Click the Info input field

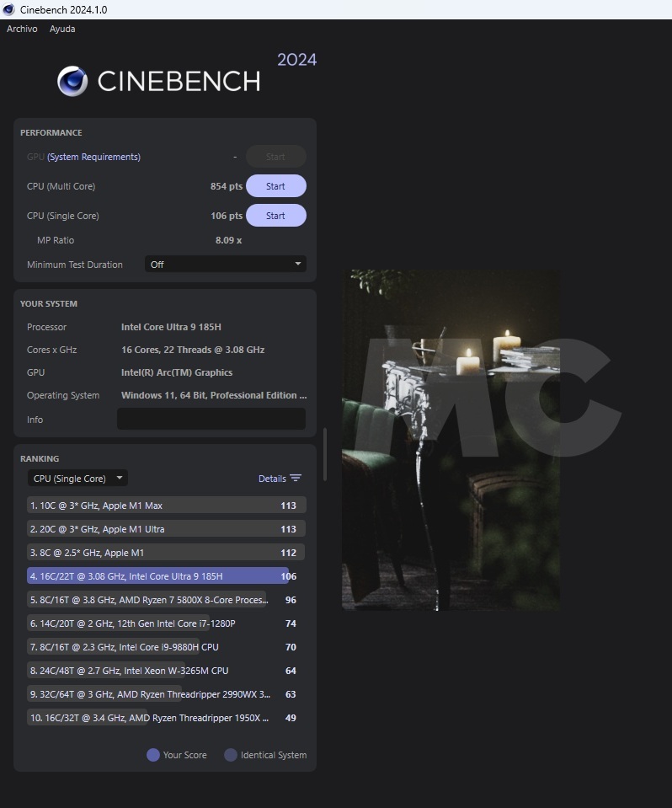[x=211, y=419]
